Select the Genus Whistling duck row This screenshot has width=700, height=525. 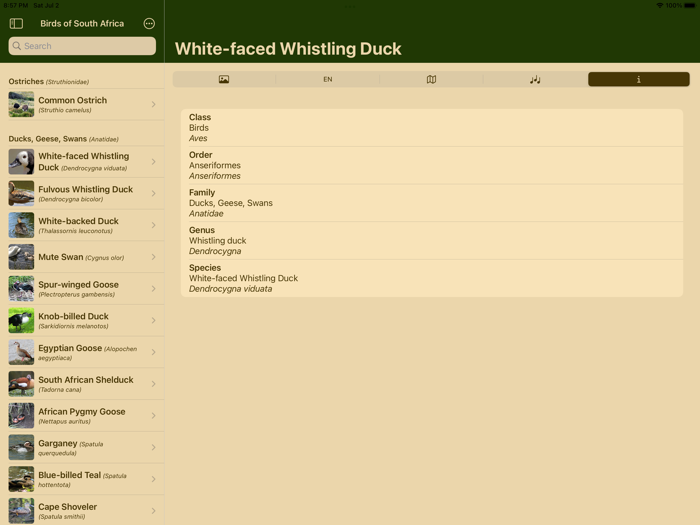click(x=432, y=240)
